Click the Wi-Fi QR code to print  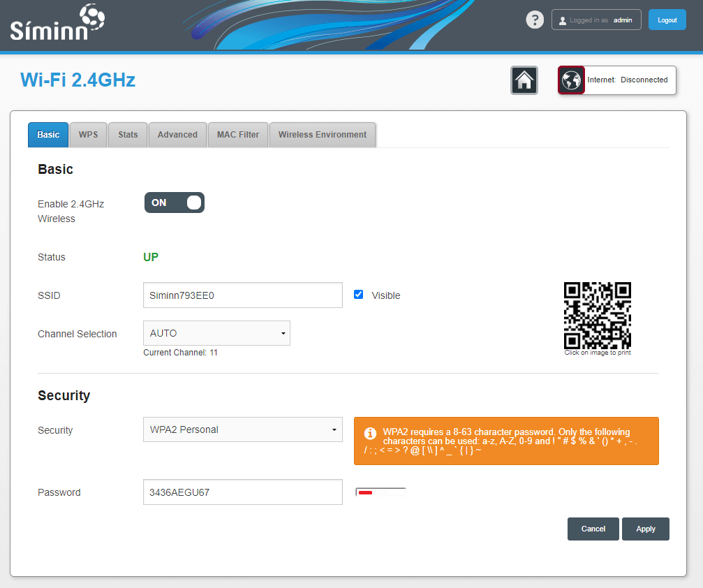597,316
